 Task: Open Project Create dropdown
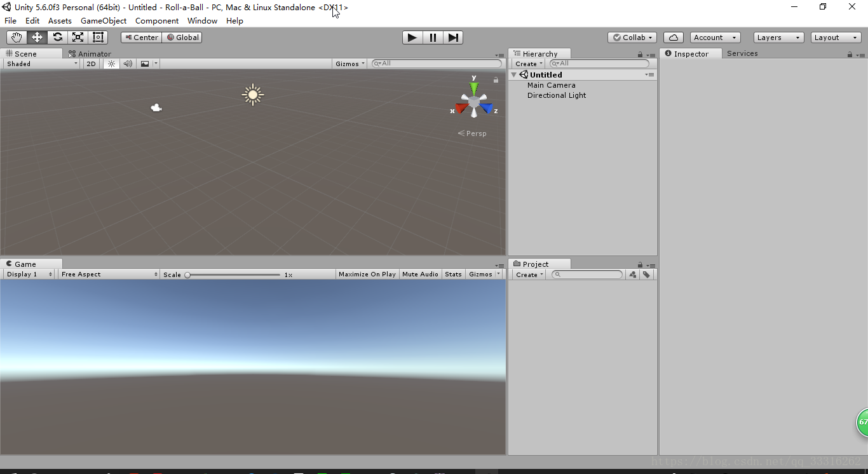529,274
